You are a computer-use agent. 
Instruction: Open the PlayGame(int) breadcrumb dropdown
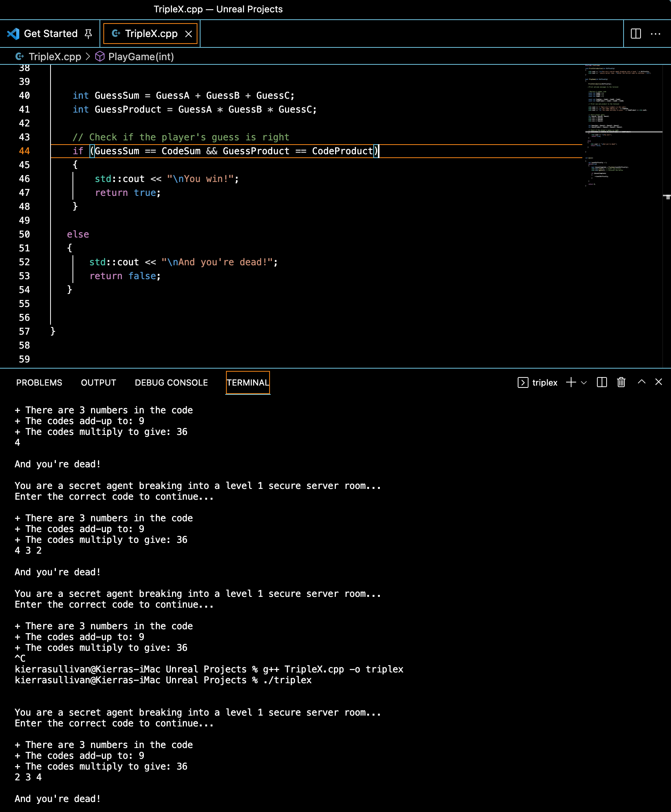pos(141,56)
